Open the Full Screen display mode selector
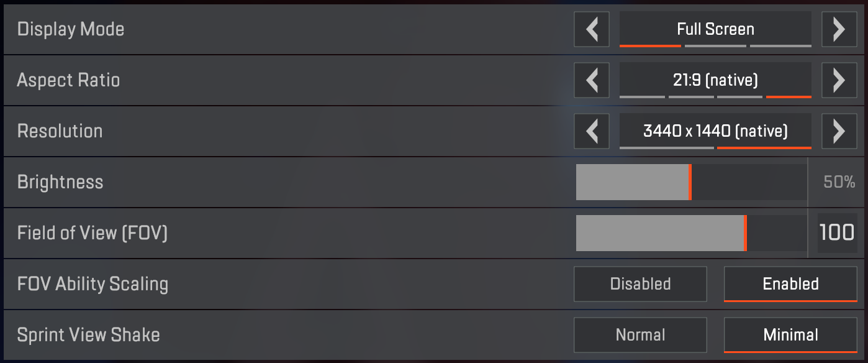Viewport: 868px width, 363px height. pos(715,29)
